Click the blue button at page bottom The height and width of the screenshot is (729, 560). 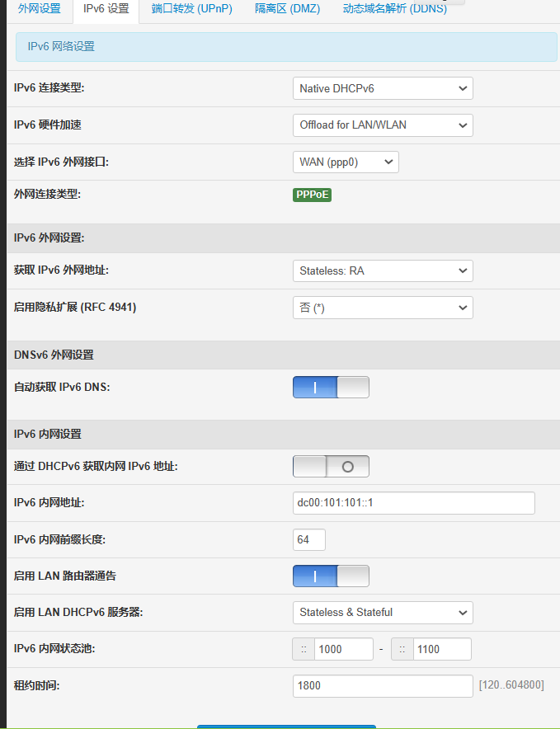click(286, 726)
